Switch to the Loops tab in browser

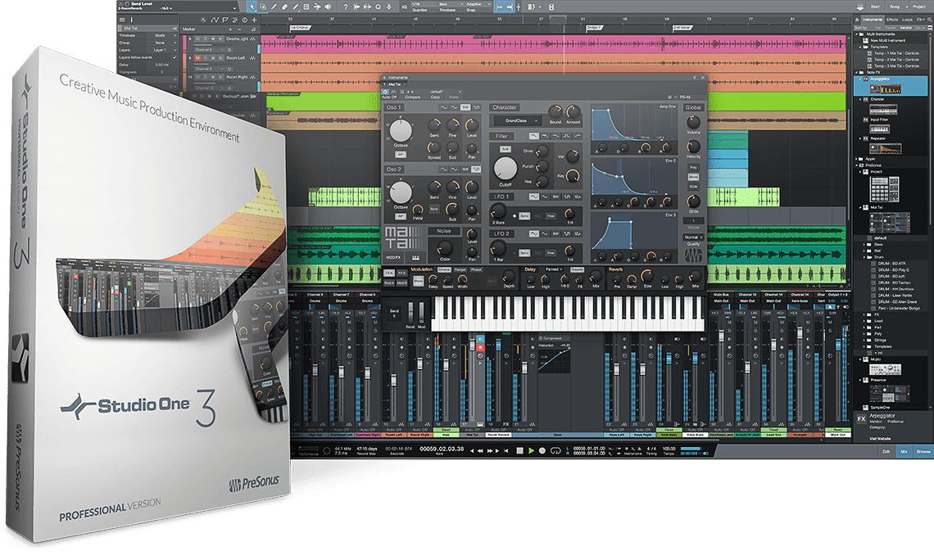pos(907,20)
